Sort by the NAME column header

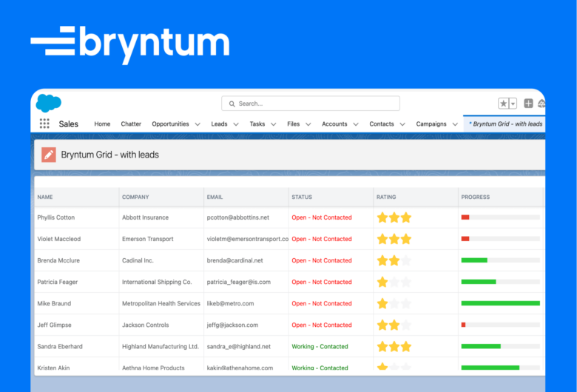pos(76,197)
